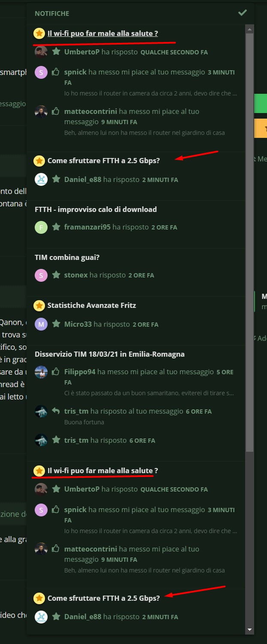This screenshot has width=267, height=644.
Task: Click '2 ORE FA' timestamp beside framanzari95
Action: pyautogui.click(x=164, y=227)
